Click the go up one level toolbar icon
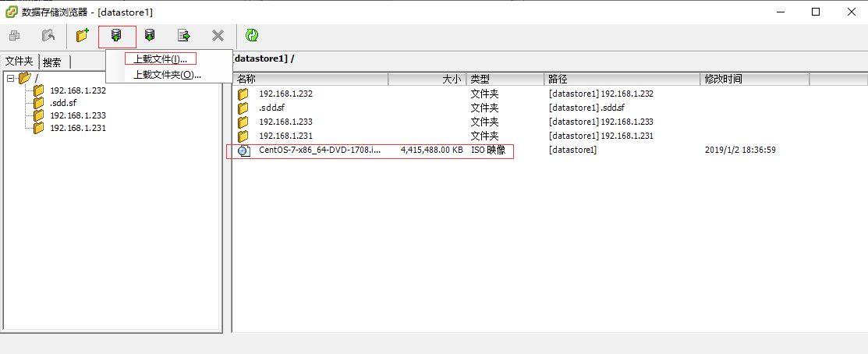The width and height of the screenshot is (868, 354). pyautogui.click(x=48, y=36)
